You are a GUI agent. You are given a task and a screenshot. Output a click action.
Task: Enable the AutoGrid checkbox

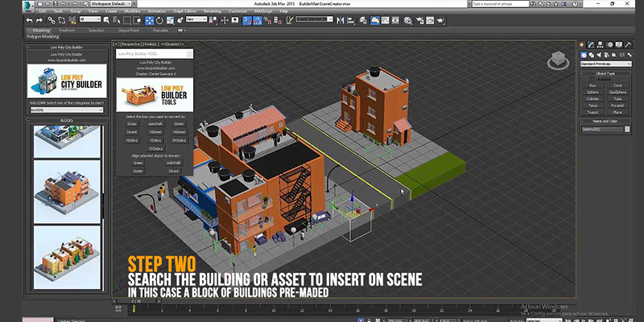pos(592,79)
